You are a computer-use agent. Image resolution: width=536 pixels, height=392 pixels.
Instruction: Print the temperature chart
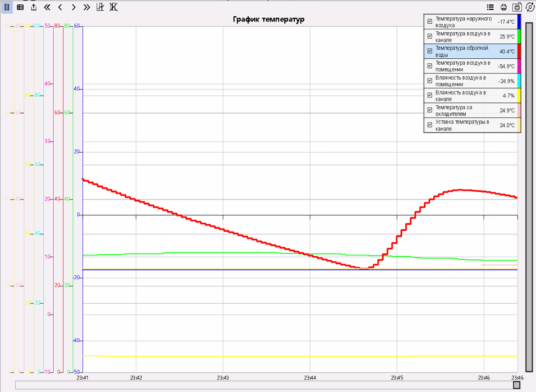pos(504,7)
